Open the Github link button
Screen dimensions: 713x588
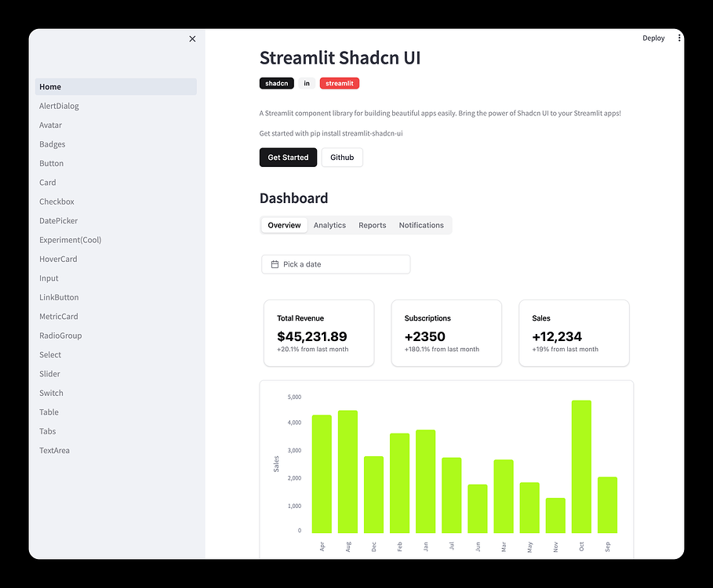click(342, 158)
